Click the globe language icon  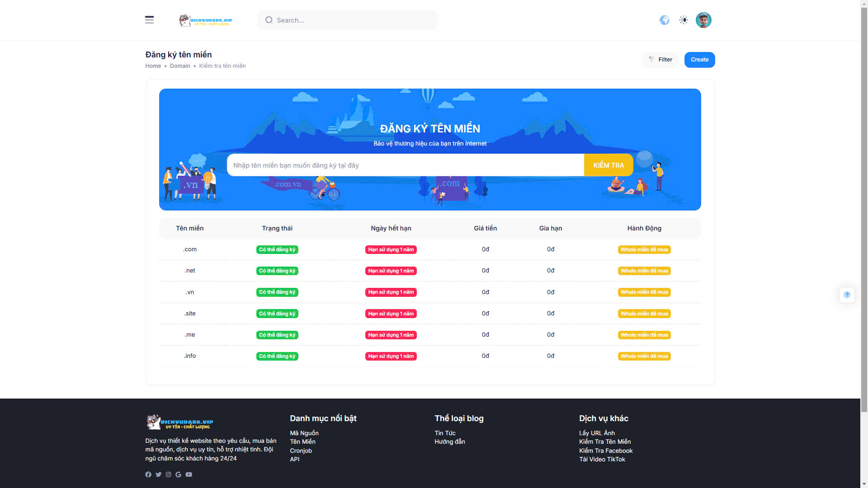pos(664,20)
